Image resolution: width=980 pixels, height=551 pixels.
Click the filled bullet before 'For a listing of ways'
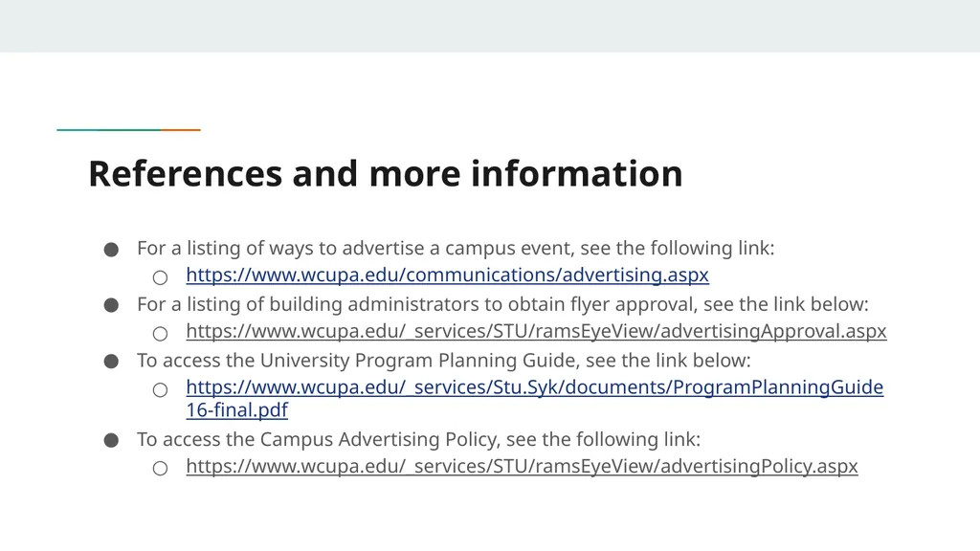click(x=111, y=250)
